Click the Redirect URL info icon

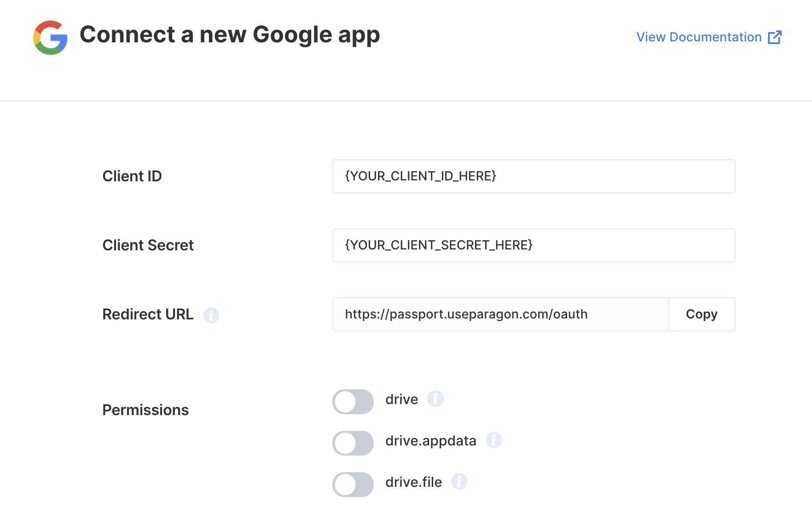coord(211,315)
